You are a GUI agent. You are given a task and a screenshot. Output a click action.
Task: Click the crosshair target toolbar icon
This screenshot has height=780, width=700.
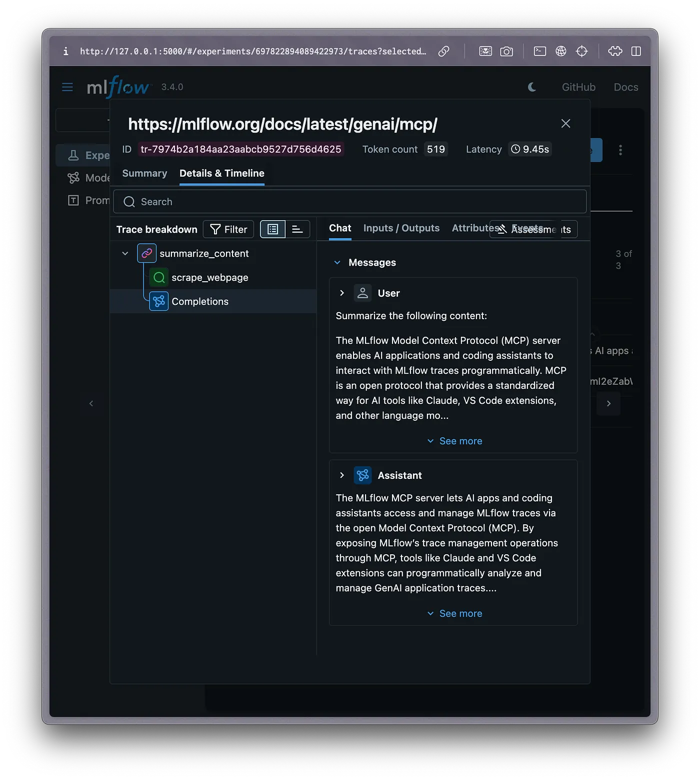pos(582,51)
